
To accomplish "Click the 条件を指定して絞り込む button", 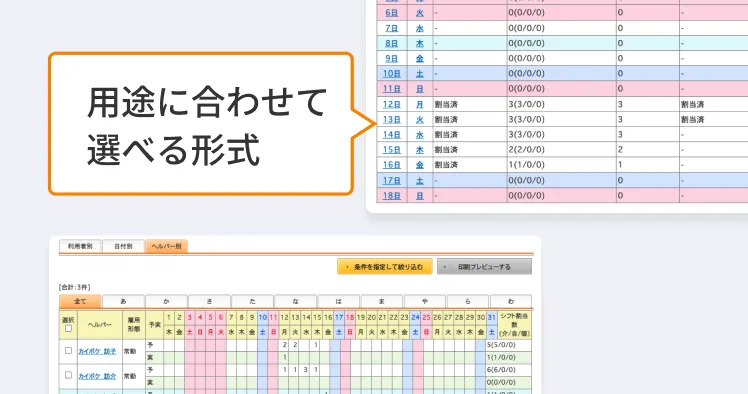I will 384,267.
